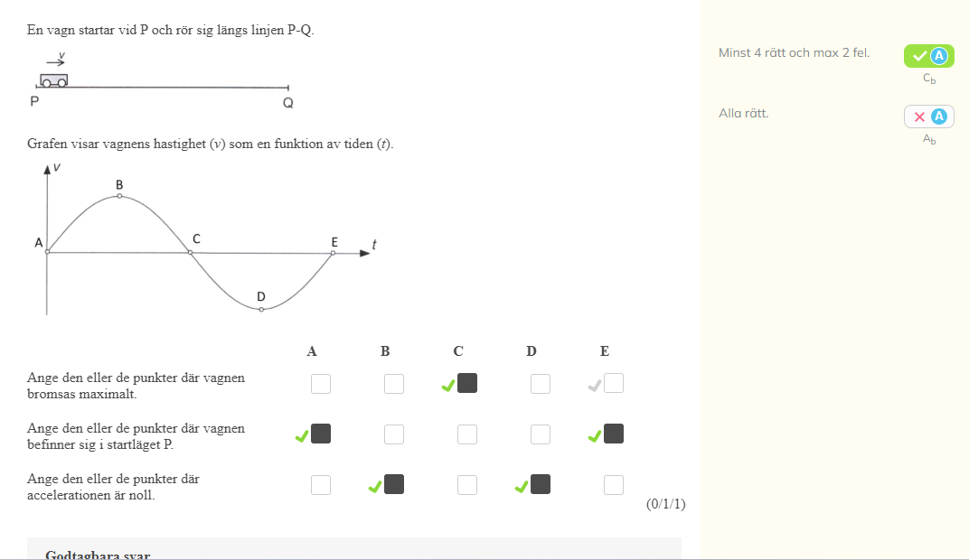969x560 pixels.
Task: Uncheck box C for 'bromsas maximalt'
Action: 467,384
